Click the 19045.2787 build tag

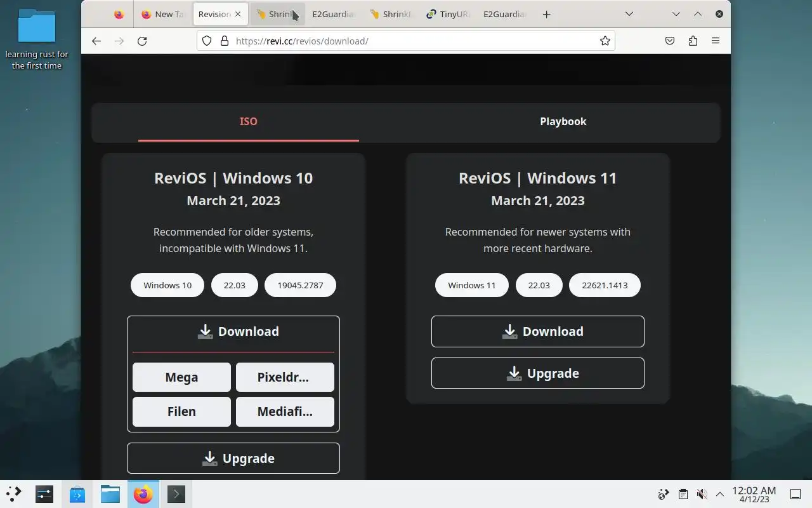click(300, 285)
